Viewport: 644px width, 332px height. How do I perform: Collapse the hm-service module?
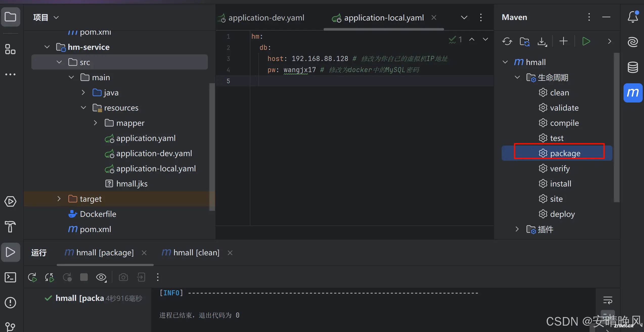(x=47, y=47)
